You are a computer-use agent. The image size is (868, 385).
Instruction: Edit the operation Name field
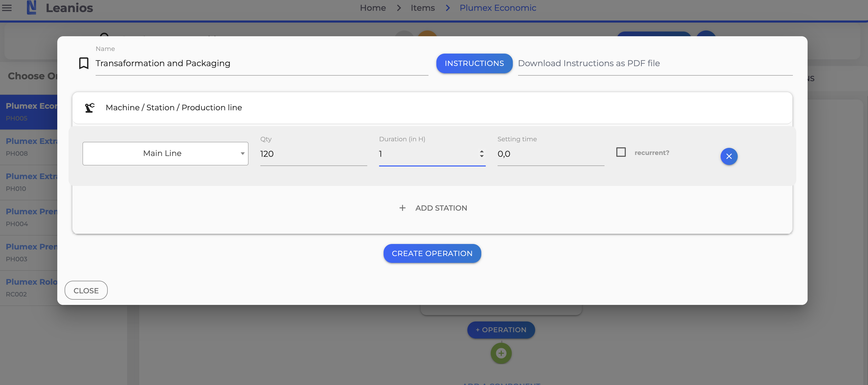tap(261, 63)
